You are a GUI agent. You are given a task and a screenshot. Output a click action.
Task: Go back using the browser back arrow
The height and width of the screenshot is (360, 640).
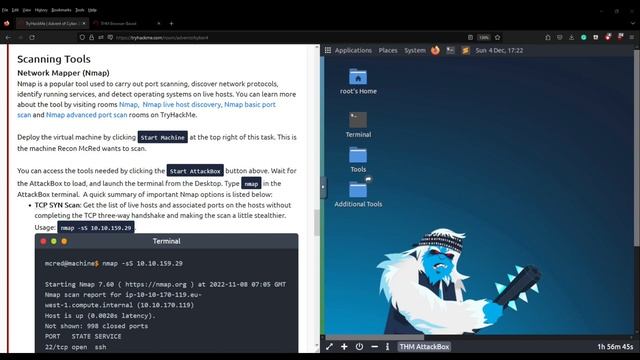(x=8, y=37)
